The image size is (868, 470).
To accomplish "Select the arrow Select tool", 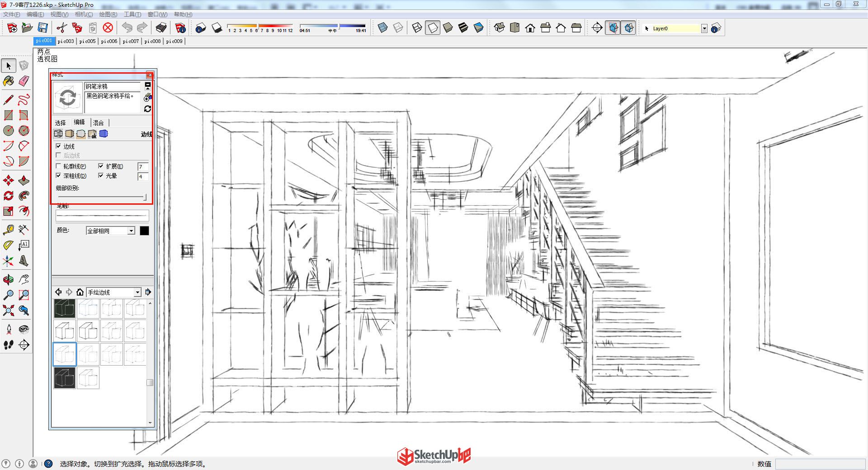I will coord(9,66).
